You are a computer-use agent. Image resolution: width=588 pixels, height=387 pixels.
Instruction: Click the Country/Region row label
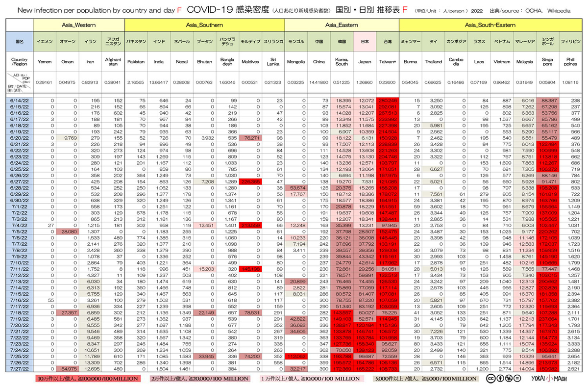coord(20,62)
